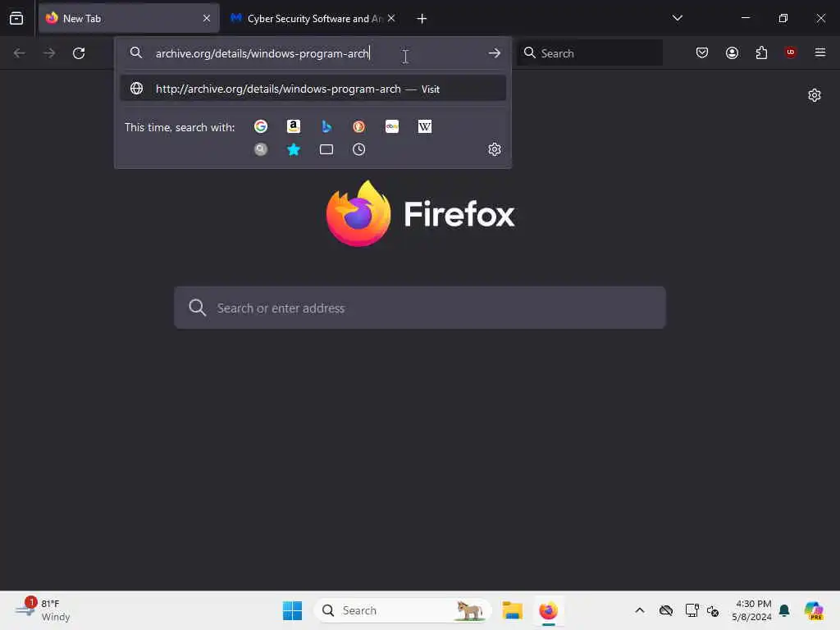Open the Extensions puzzle icon
840x630 pixels.
coord(761,52)
